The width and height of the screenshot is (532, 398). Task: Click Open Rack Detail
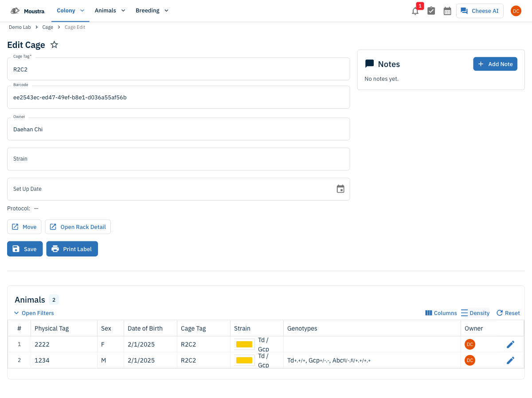pyautogui.click(x=78, y=227)
